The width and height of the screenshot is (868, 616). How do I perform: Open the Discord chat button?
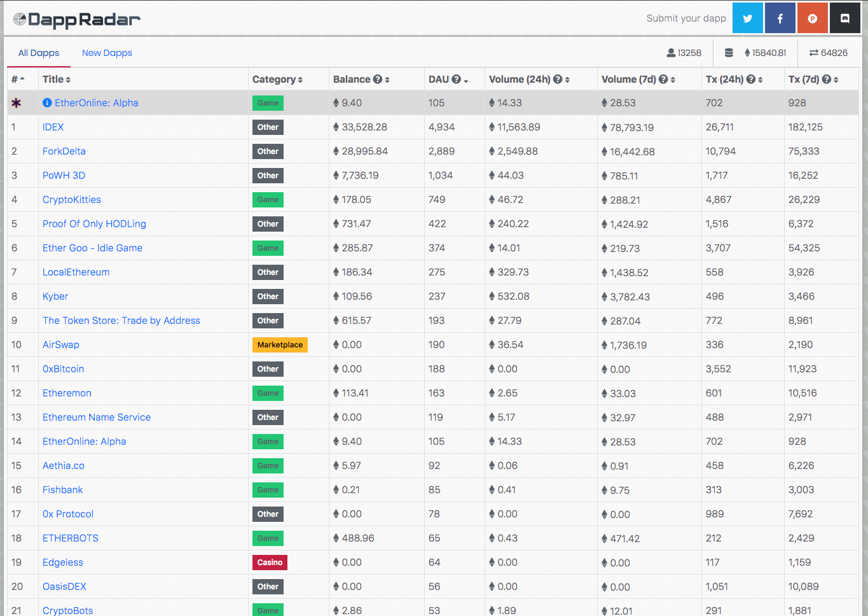(x=845, y=18)
